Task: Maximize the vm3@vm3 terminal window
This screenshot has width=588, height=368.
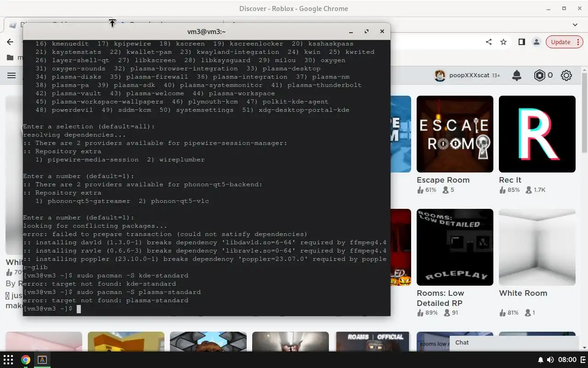Action: [367, 31]
